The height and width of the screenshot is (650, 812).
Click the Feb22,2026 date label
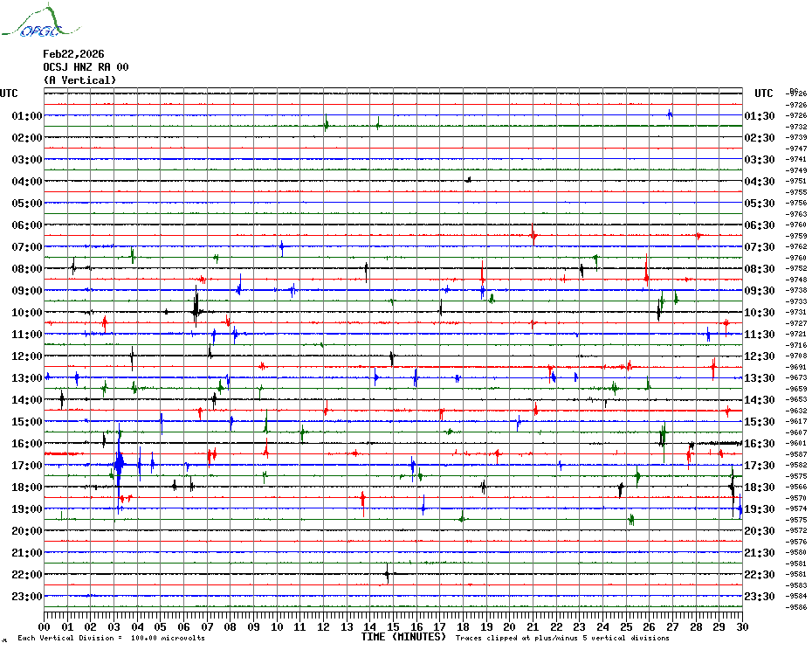click(x=75, y=54)
